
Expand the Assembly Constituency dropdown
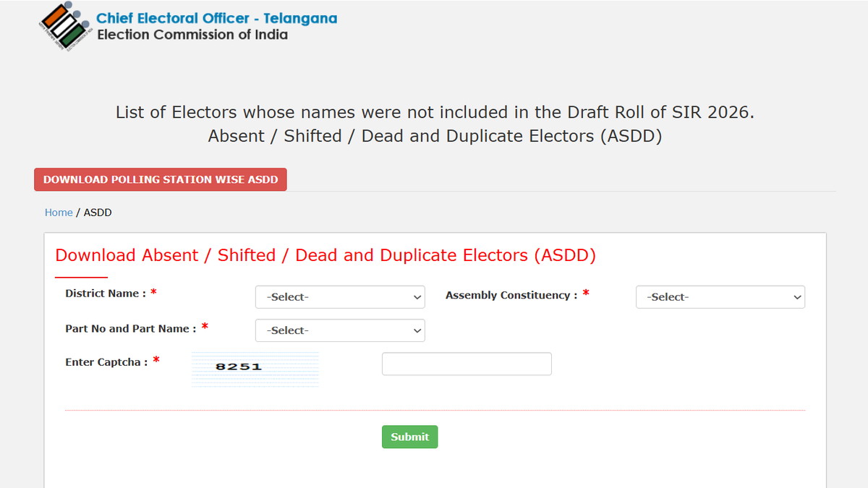coord(720,297)
